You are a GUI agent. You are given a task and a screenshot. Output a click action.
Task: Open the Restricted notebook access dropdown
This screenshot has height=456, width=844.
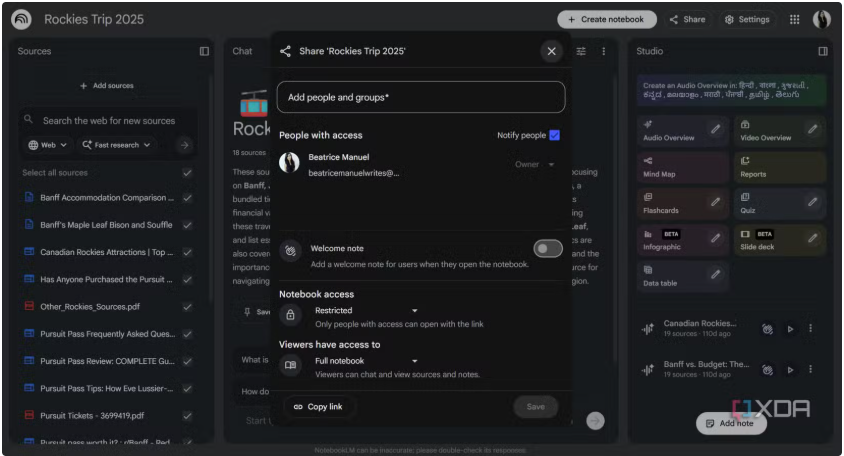(x=366, y=311)
